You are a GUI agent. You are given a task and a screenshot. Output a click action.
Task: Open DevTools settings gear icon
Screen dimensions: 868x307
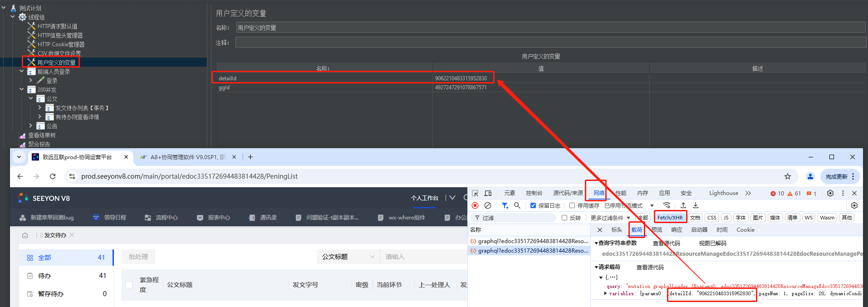point(830,193)
